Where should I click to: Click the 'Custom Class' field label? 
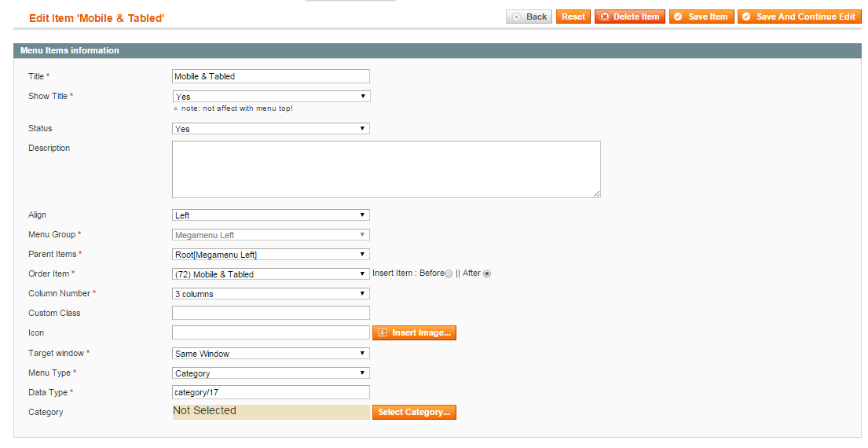point(54,313)
